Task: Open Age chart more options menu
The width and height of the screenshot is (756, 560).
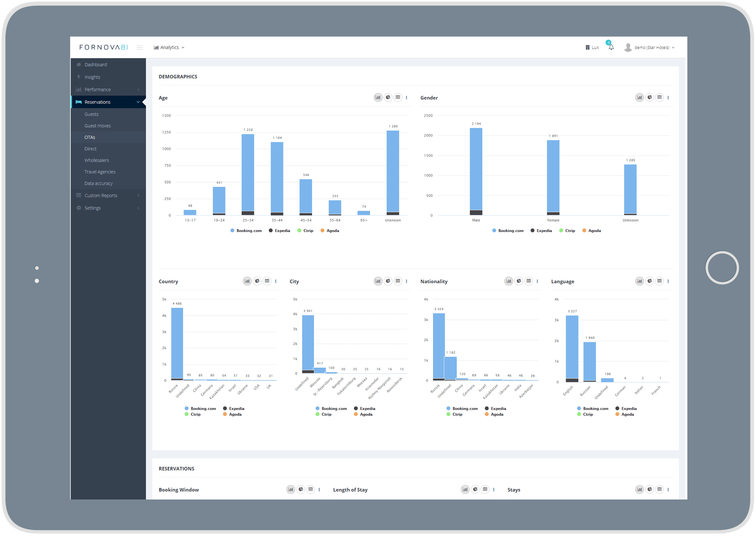Action: (x=406, y=98)
